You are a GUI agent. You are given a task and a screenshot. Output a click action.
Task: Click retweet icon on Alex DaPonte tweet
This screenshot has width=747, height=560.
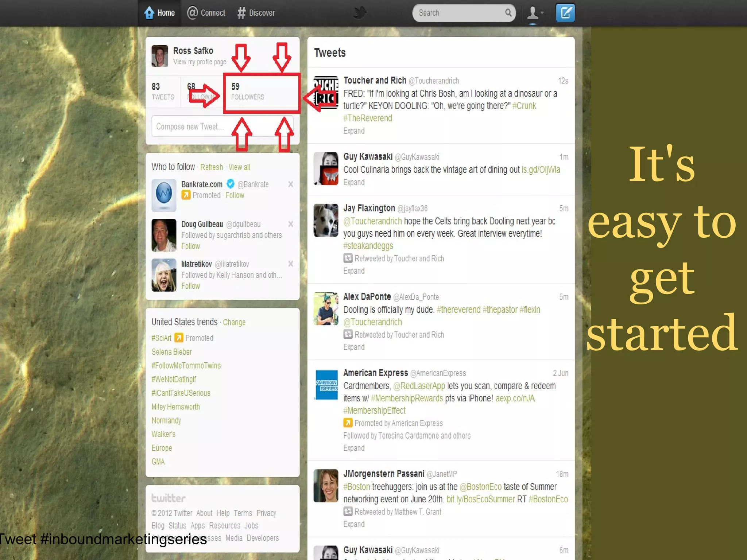click(348, 334)
